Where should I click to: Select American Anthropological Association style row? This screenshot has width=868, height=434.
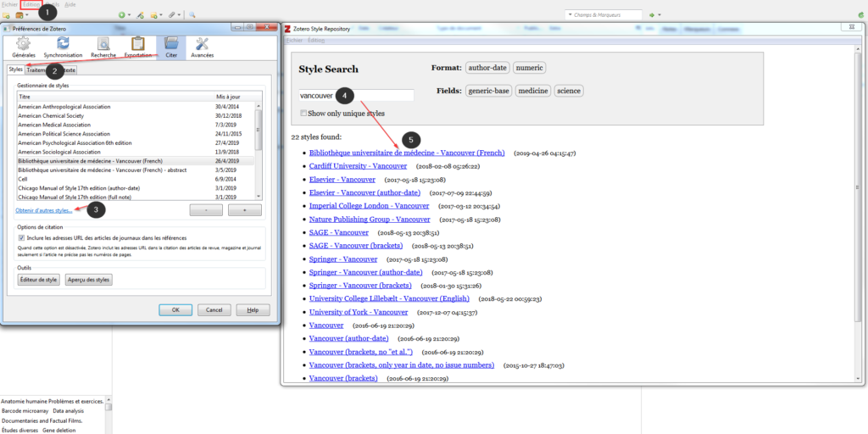136,106
